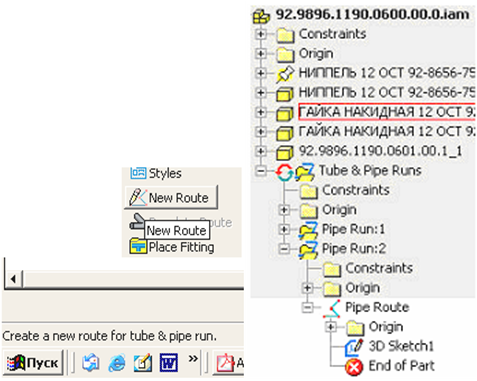The image size is (477, 381).
Task: Click the grounded pushpin НИППЕЛЬ icon
Action: [x=285, y=74]
